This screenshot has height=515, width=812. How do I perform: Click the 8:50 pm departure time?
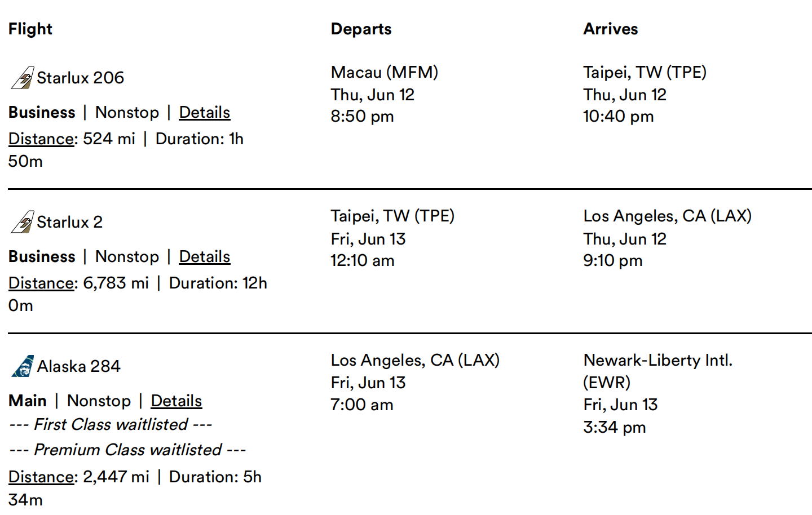coord(362,117)
